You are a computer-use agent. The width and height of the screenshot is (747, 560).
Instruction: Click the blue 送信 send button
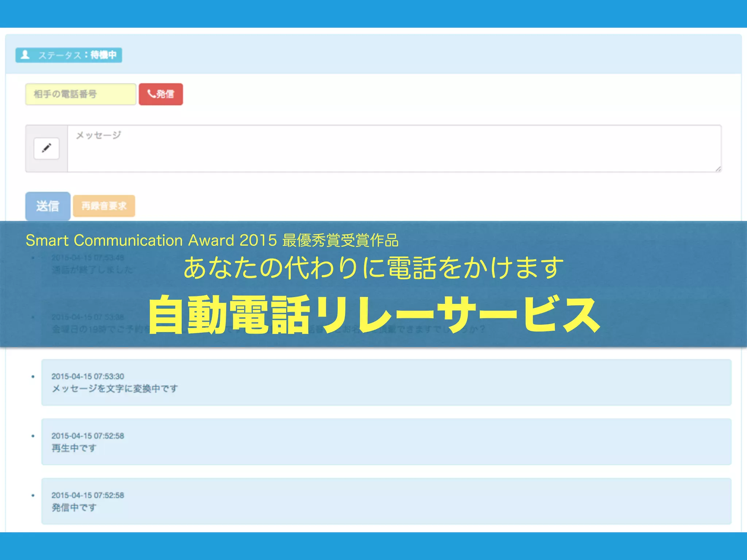(x=48, y=206)
